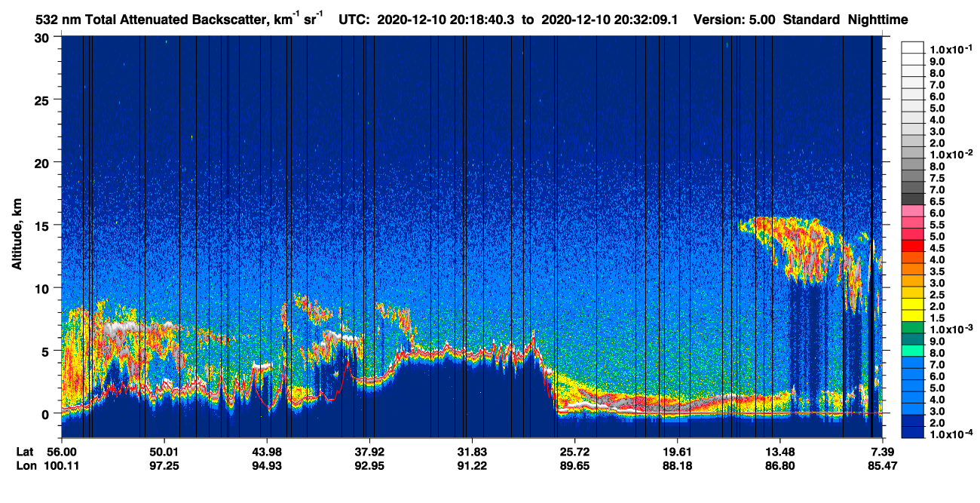This screenshot has height=503, width=980.
Task: Click the 2.5 color scale label
Action: pos(936,296)
